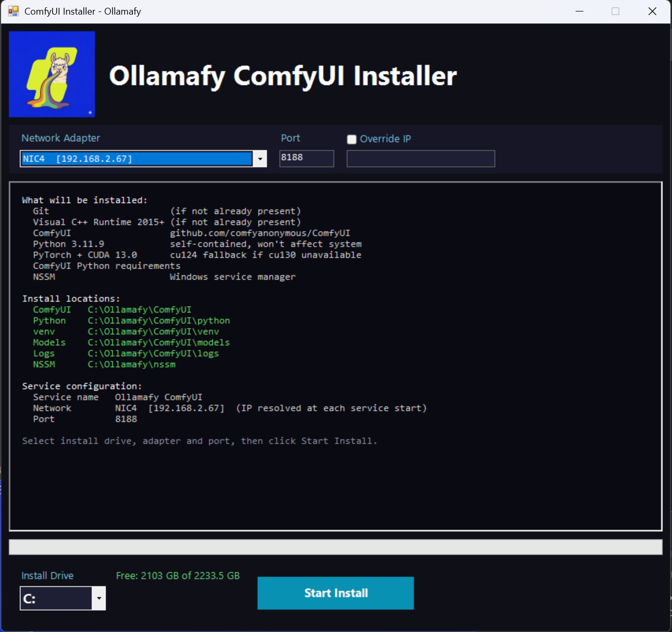This screenshot has height=632, width=672.
Task: Click the 'What will be installed:' line
Action: (x=85, y=200)
